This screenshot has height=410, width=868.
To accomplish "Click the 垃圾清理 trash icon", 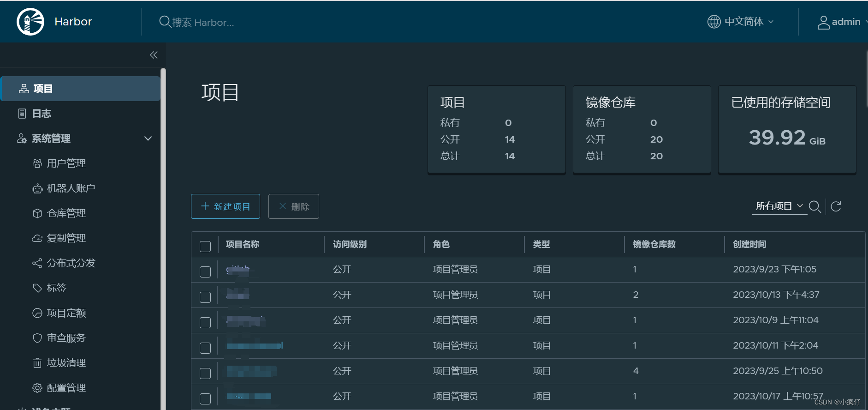I will point(37,363).
